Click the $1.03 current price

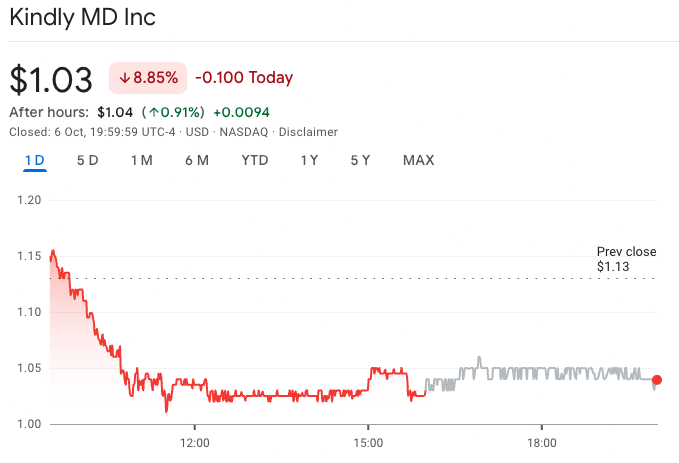pos(50,79)
